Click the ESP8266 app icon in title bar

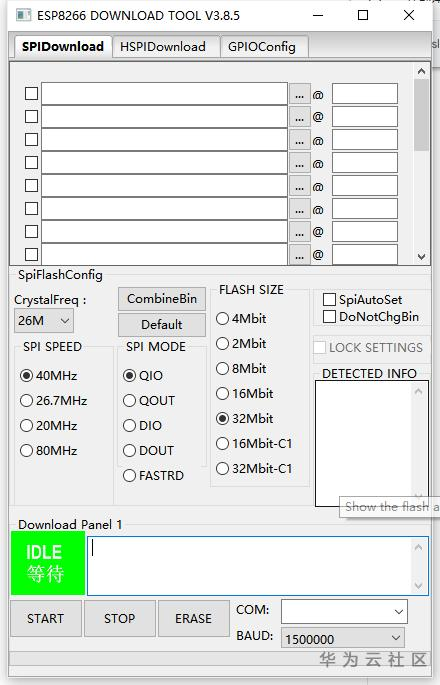click(24, 15)
